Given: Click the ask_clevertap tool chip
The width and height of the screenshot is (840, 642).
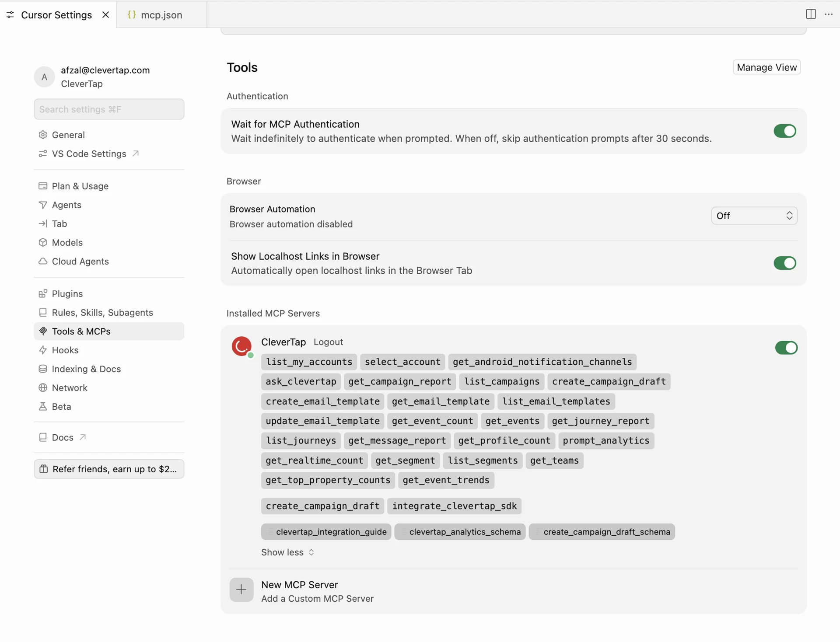Looking at the screenshot, I should (x=301, y=381).
